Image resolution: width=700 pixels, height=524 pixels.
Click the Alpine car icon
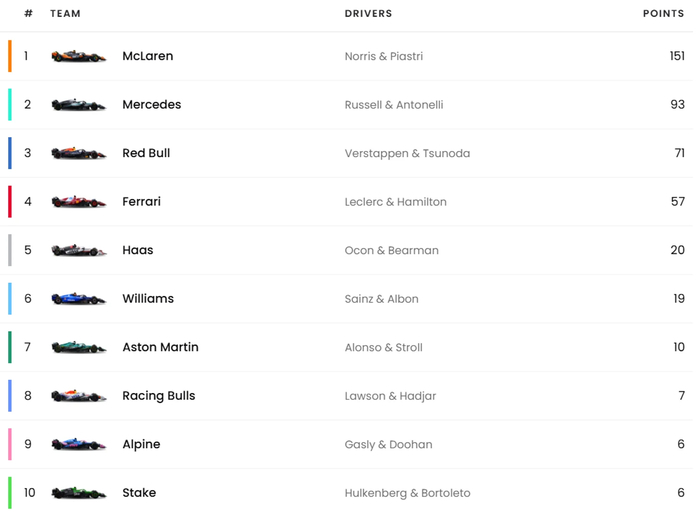click(78, 445)
